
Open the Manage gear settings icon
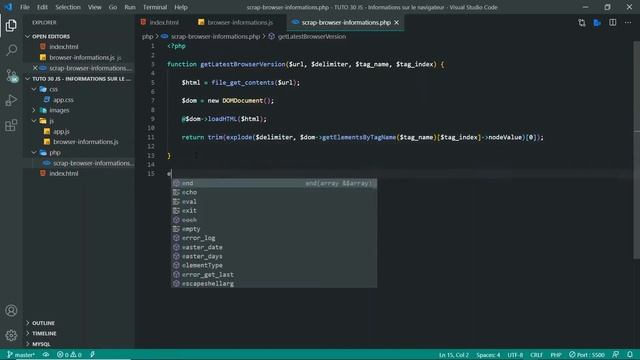tap(11, 335)
